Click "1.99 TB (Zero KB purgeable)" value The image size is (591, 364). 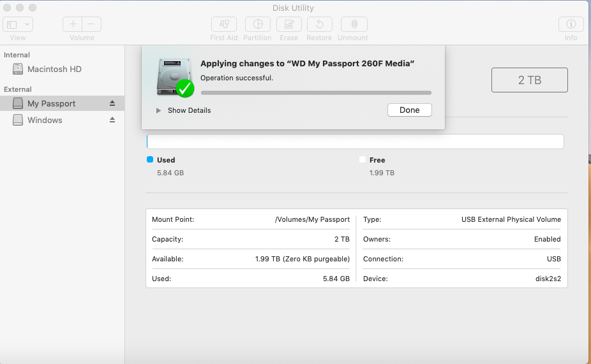tap(303, 259)
